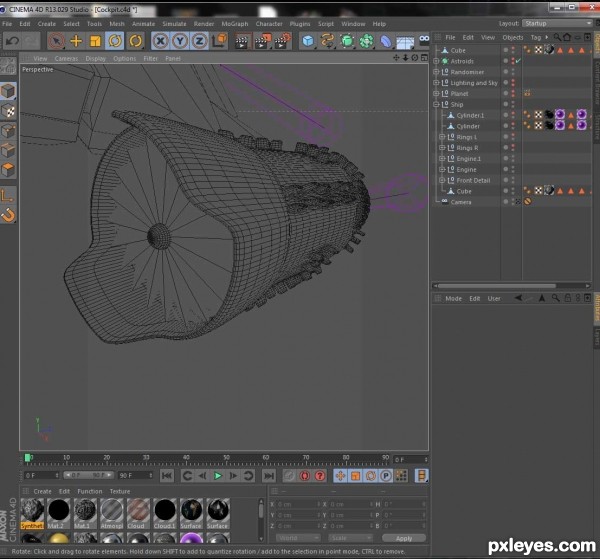Open the viewport Cameras menu
600x559 pixels.
[66, 59]
